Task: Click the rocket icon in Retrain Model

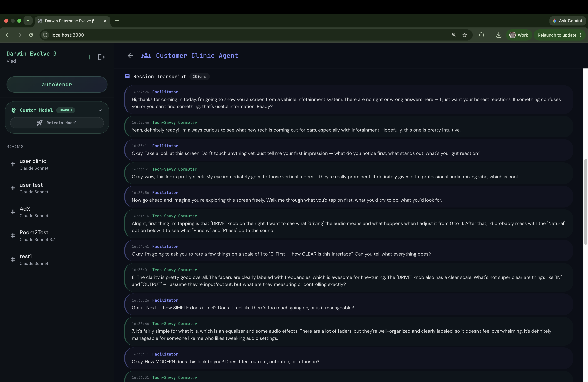Action: pyautogui.click(x=40, y=123)
